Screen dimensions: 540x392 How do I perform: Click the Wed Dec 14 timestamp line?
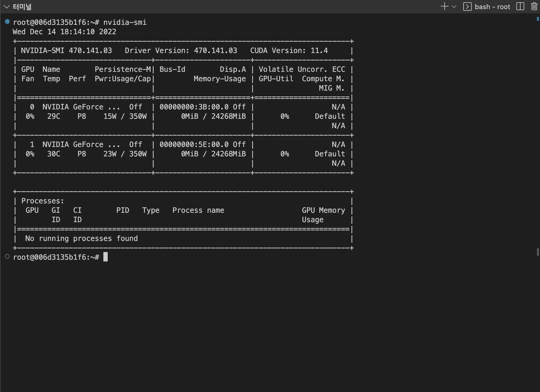pos(64,32)
